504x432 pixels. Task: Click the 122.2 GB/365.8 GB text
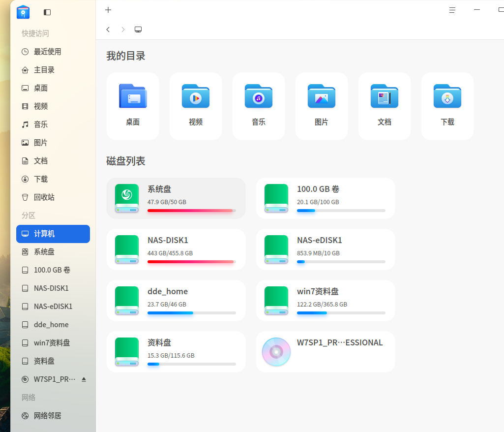(x=322, y=304)
